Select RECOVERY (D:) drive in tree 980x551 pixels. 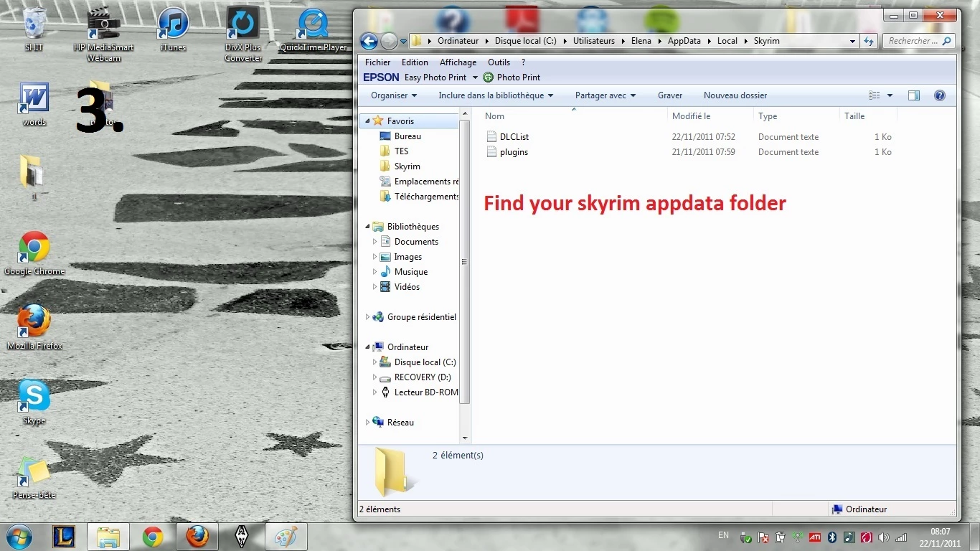click(x=415, y=377)
